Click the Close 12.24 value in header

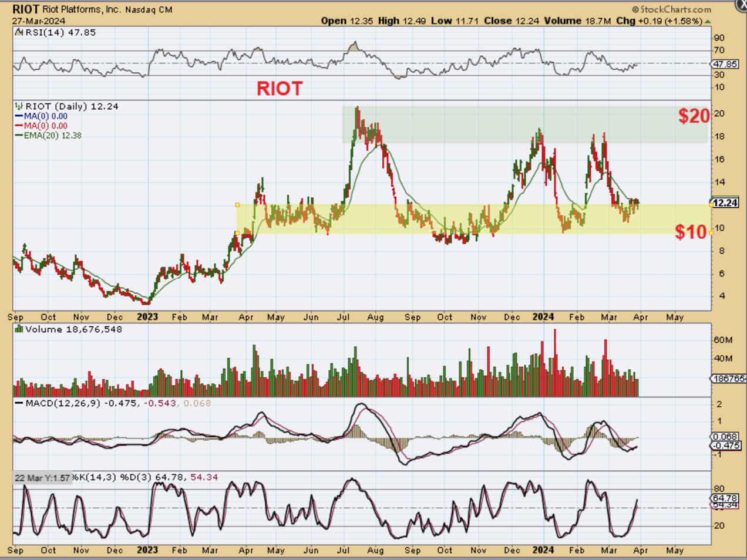pyautogui.click(x=512, y=21)
